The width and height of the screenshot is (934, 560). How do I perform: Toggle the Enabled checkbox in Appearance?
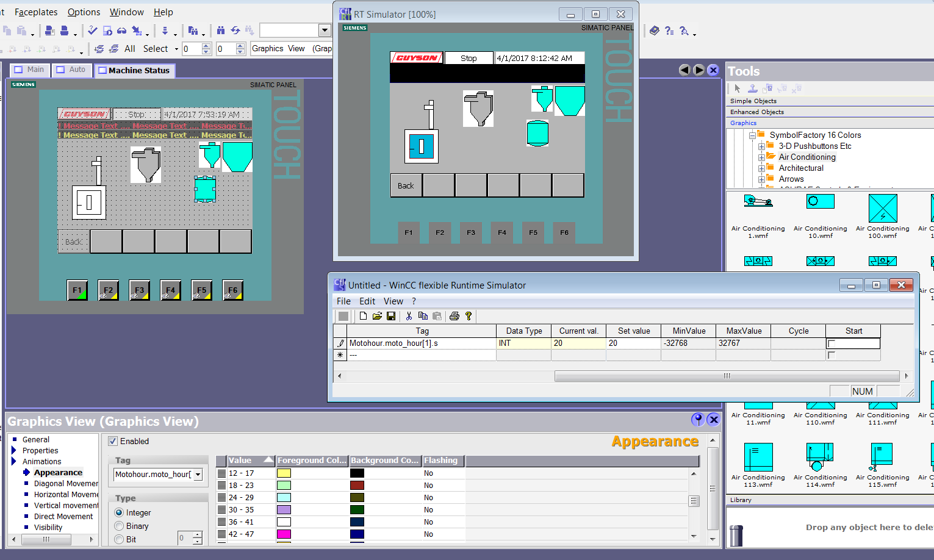coord(113,441)
